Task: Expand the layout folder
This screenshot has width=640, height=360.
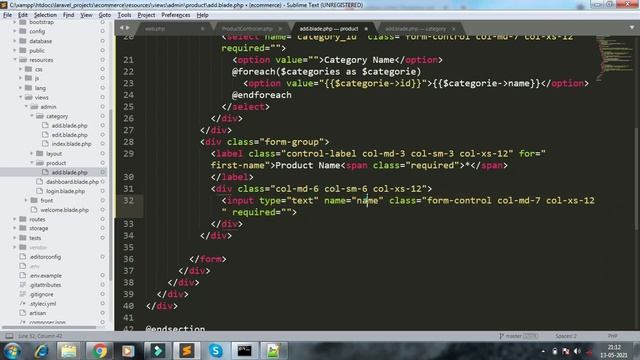Action: tap(32, 153)
